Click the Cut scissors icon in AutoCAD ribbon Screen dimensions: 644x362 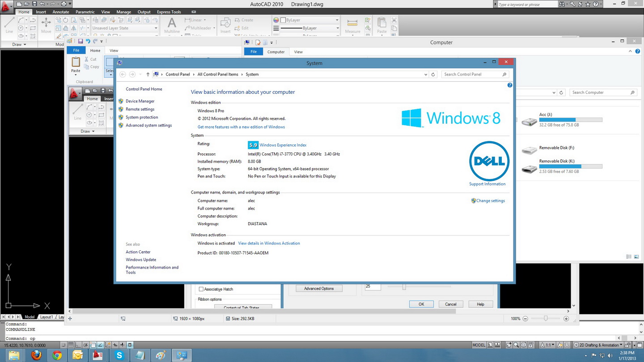[394, 20]
